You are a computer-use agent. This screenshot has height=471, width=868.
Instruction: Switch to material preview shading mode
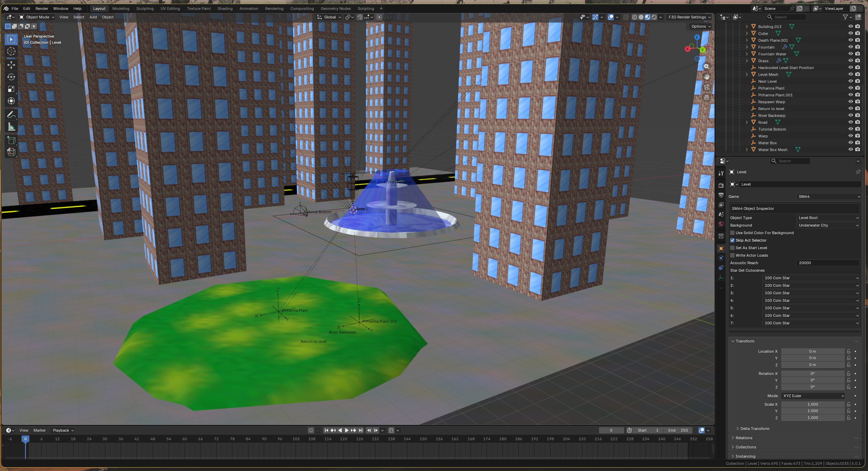[647, 17]
